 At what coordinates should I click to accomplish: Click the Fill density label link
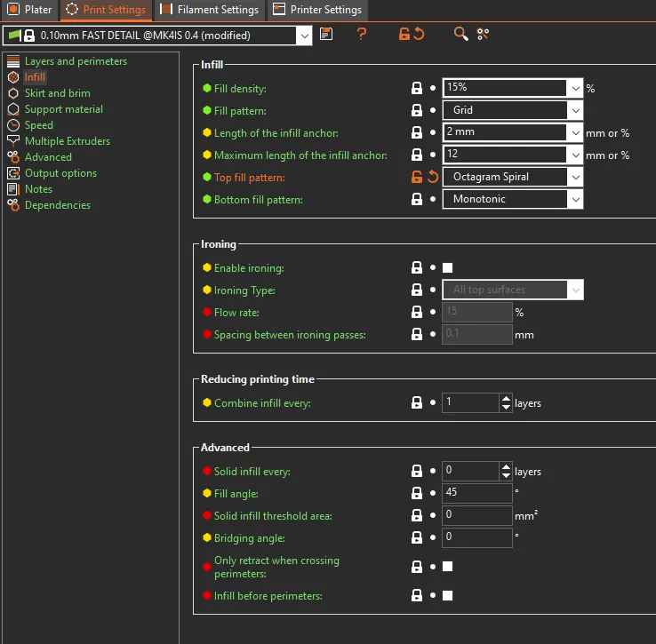coord(240,89)
